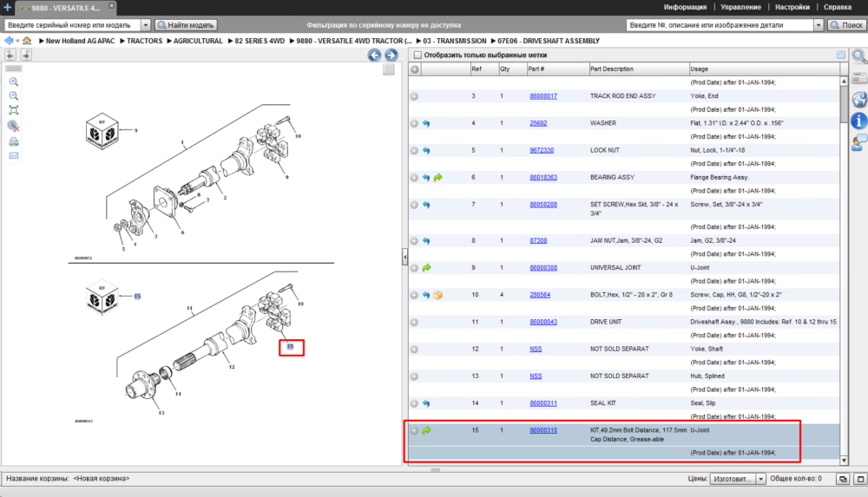This screenshot has height=497, width=868.
Task: Open a new tab with plus icon
Action: coord(7,7)
